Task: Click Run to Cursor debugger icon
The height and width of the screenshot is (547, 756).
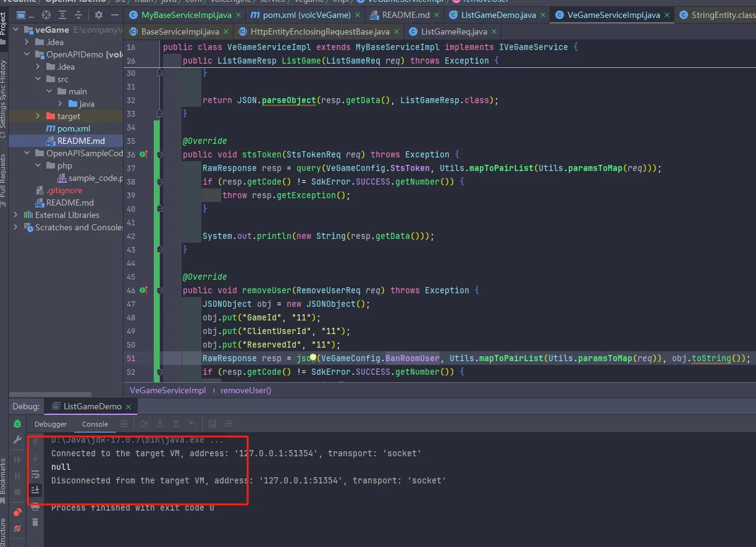Action: click(x=193, y=424)
